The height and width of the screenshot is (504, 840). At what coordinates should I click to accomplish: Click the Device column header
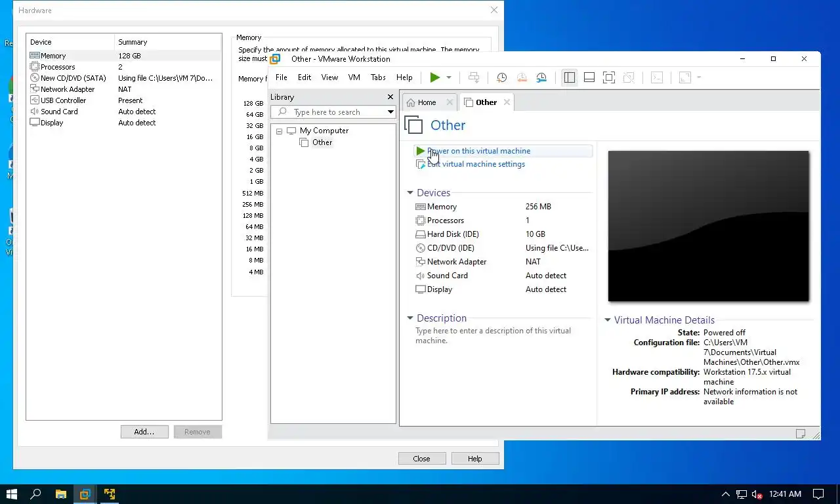pos(70,42)
